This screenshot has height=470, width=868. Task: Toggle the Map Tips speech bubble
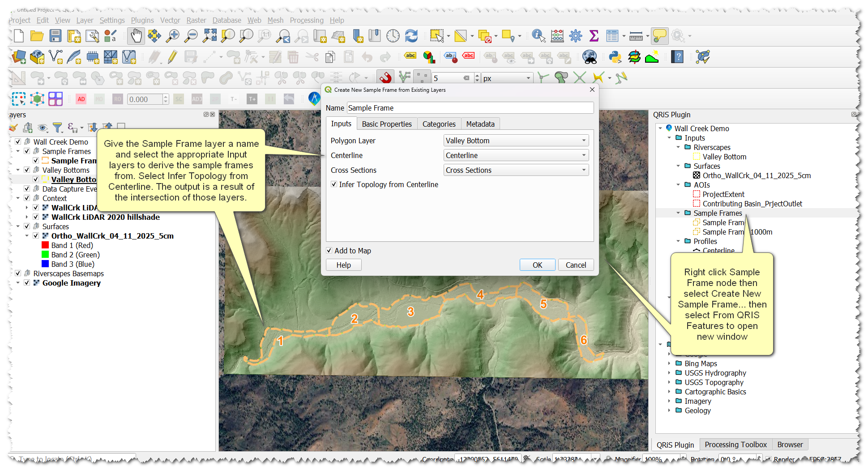pyautogui.click(x=659, y=36)
